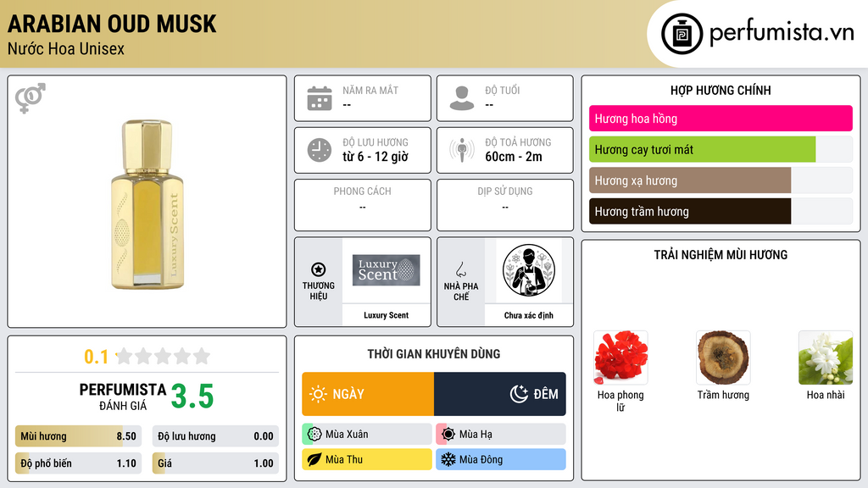Click the Hoa phong lữ caption
The height and width of the screenshot is (488, 868).
(x=620, y=401)
